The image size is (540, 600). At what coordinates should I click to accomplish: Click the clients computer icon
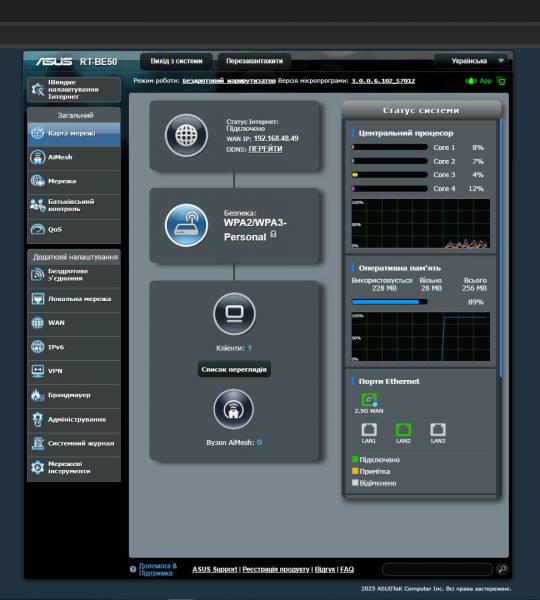click(x=234, y=314)
